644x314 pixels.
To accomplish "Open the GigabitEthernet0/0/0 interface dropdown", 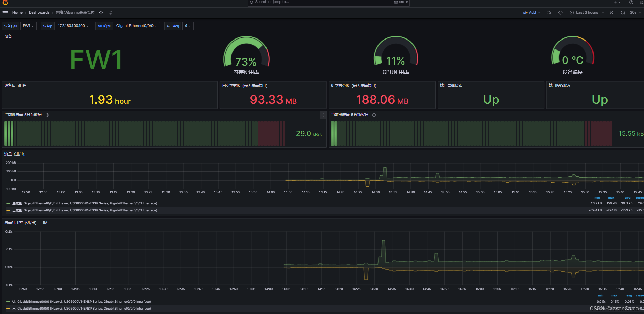I will coord(137,26).
